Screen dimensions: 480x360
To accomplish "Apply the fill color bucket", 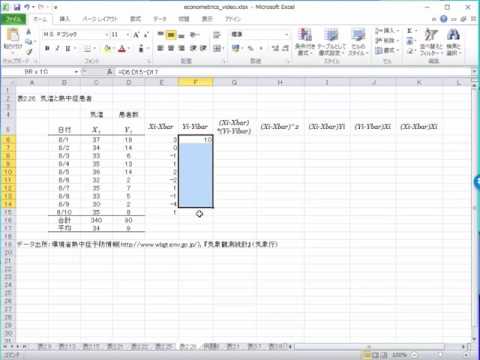I will coord(107,49).
